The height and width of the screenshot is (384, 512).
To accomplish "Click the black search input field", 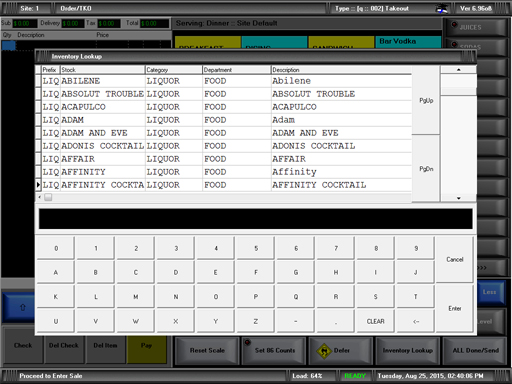I will pos(256,219).
